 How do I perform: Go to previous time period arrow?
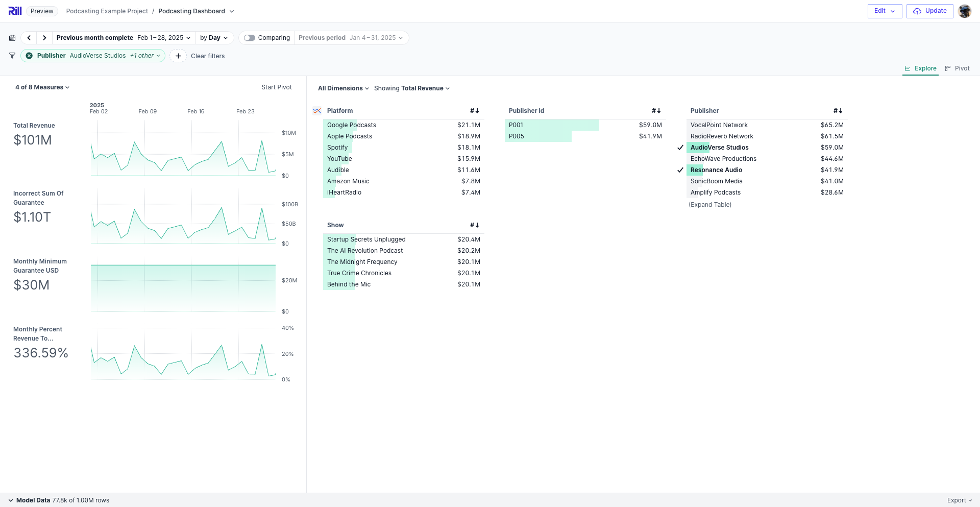point(29,38)
